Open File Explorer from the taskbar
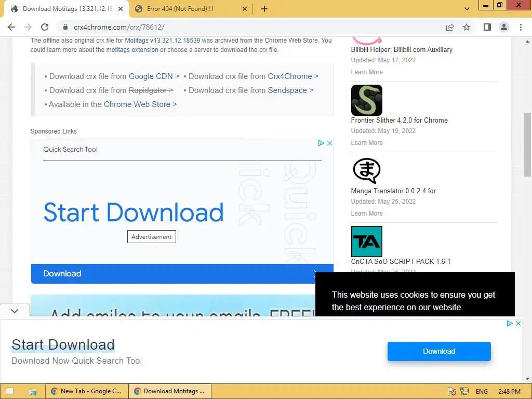 (x=33, y=392)
